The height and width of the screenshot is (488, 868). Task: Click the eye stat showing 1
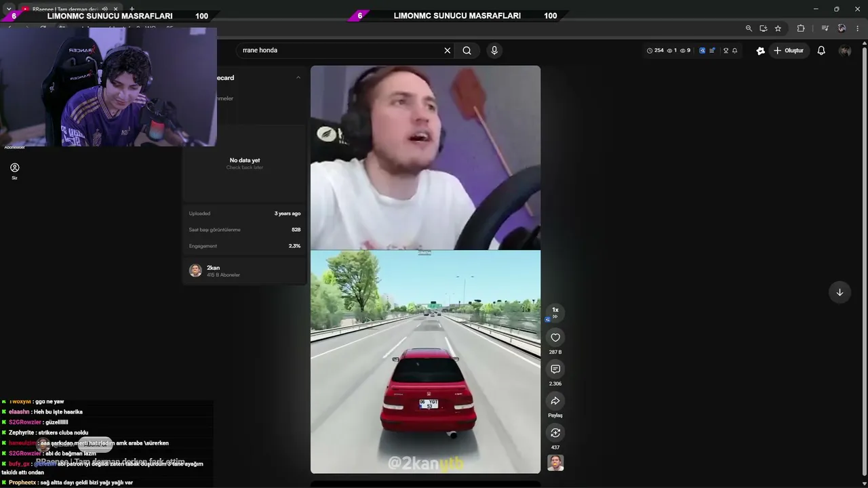[x=672, y=50]
